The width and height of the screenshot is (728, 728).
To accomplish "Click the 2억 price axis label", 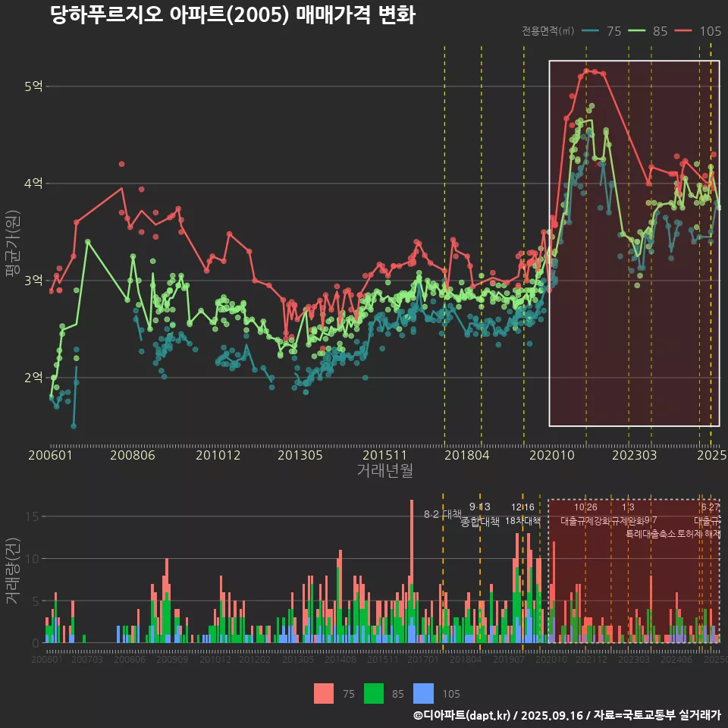I will pos(33,378).
